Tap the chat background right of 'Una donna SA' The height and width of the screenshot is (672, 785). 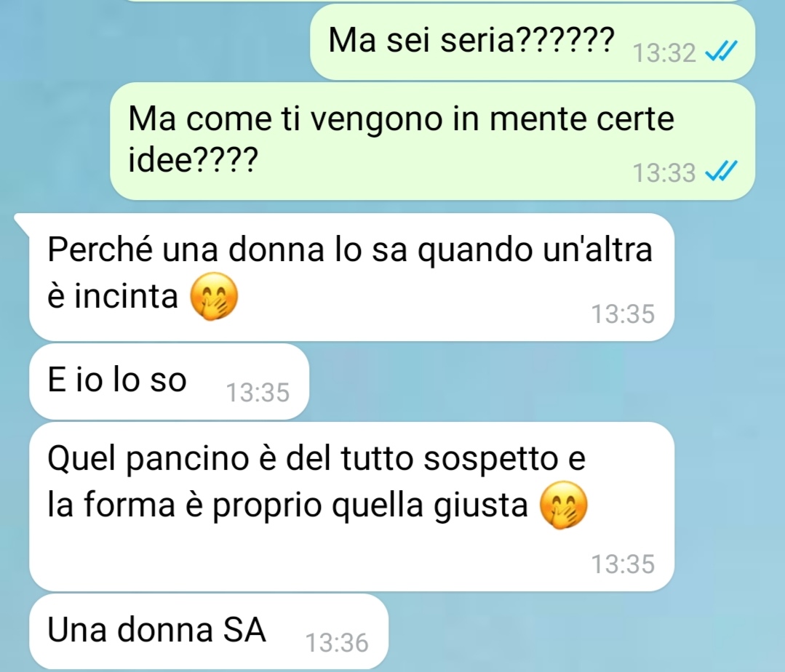coord(581,631)
